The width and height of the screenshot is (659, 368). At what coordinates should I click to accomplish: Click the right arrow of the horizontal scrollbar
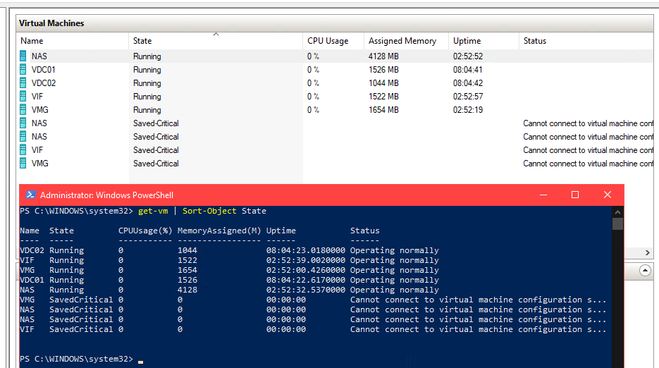[647, 252]
